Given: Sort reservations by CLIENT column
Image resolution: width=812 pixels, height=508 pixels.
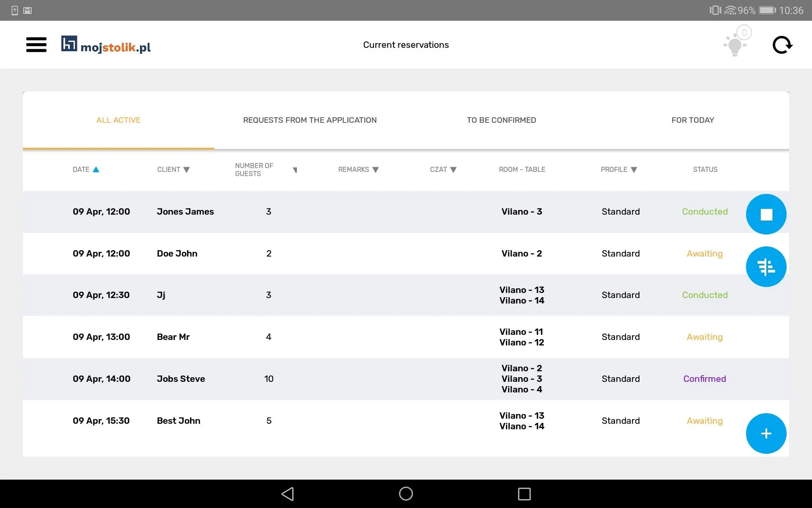Looking at the screenshot, I should [x=174, y=169].
